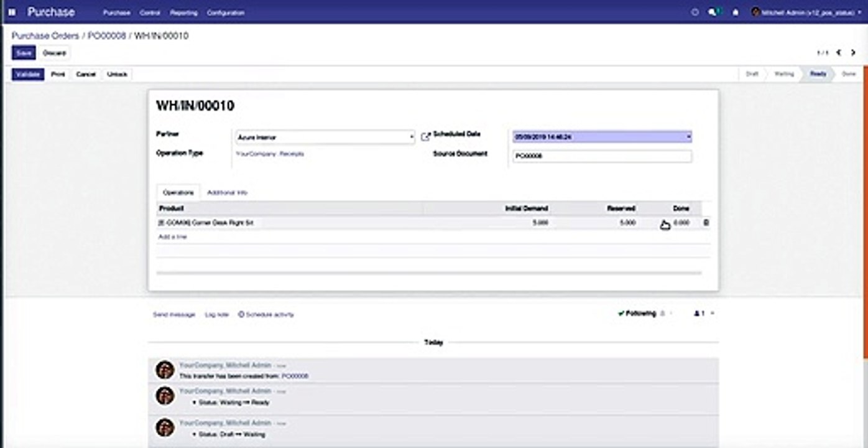Switch to the Additional Info tab
The width and height of the screenshot is (868, 448).
(227, 193)
